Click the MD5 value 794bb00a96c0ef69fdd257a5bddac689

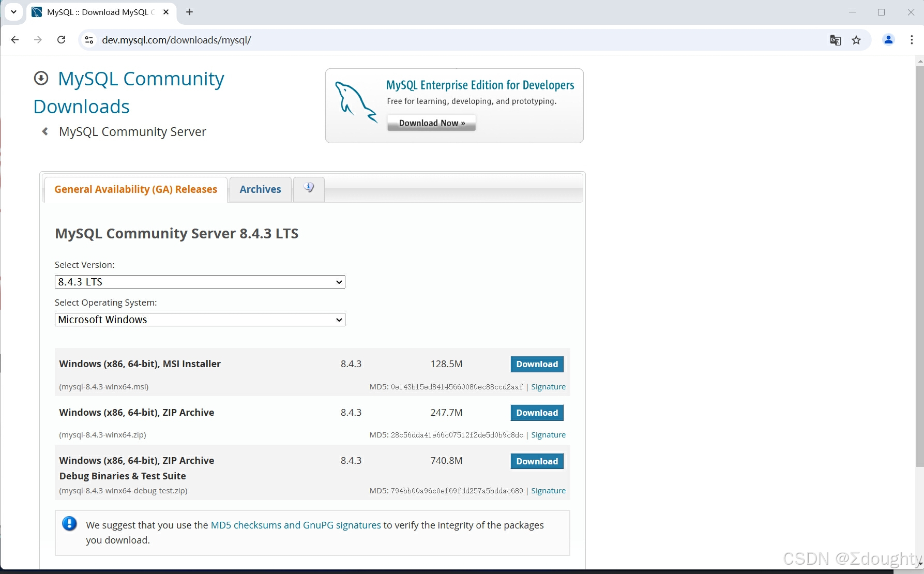point(457,491)
